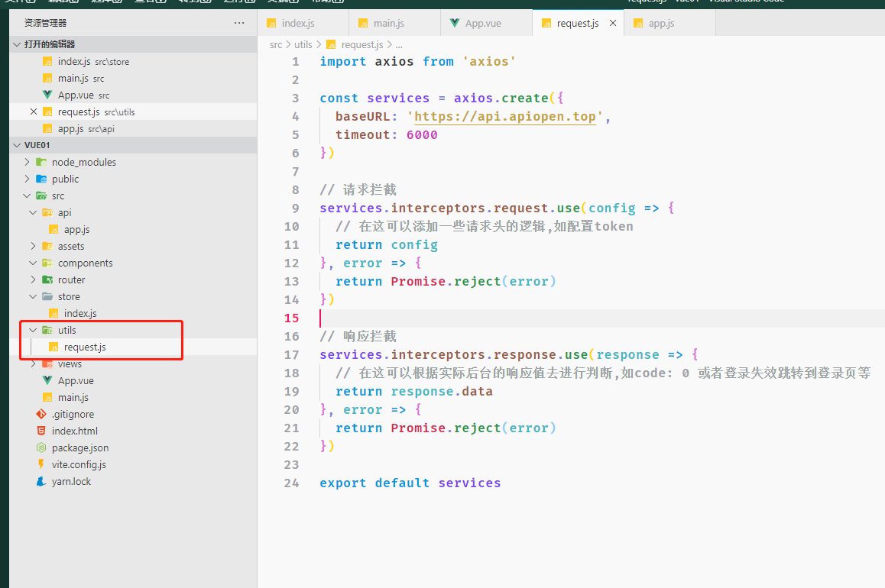Image resolution: width=885 pixels, height=588 pixels.
Task: Click the yarn.lock file icon
Action: tap(41, 482)
